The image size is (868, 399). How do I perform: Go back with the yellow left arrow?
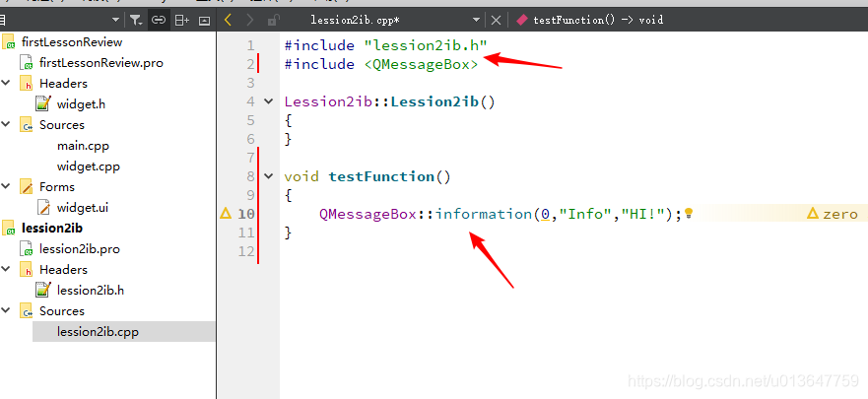[x=228, y=21]
